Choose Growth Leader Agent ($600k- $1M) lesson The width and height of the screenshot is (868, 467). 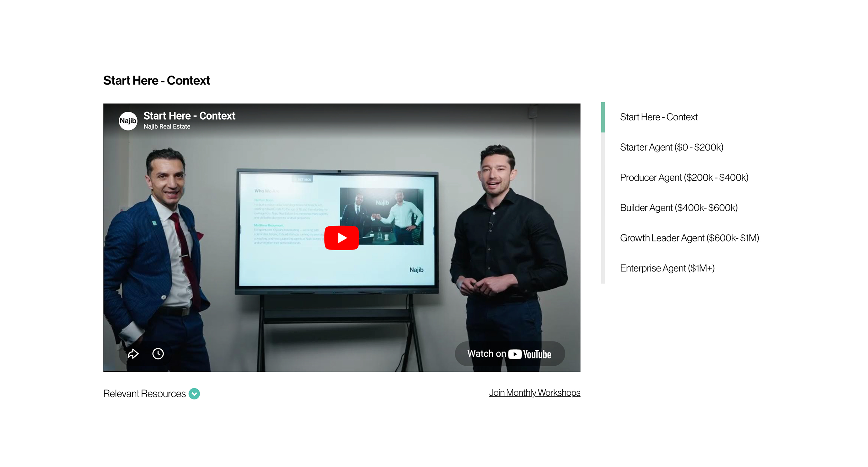pyautogui.click(x=689, y=238)
